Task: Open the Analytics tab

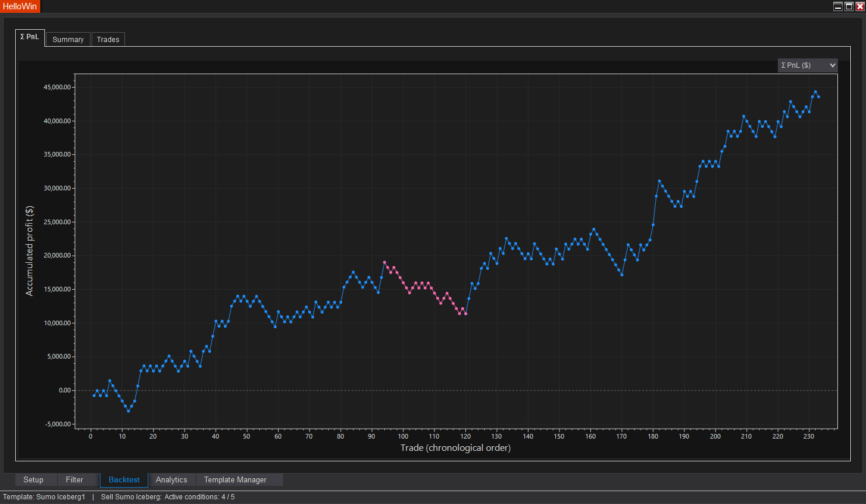Action: click(172, 479)
